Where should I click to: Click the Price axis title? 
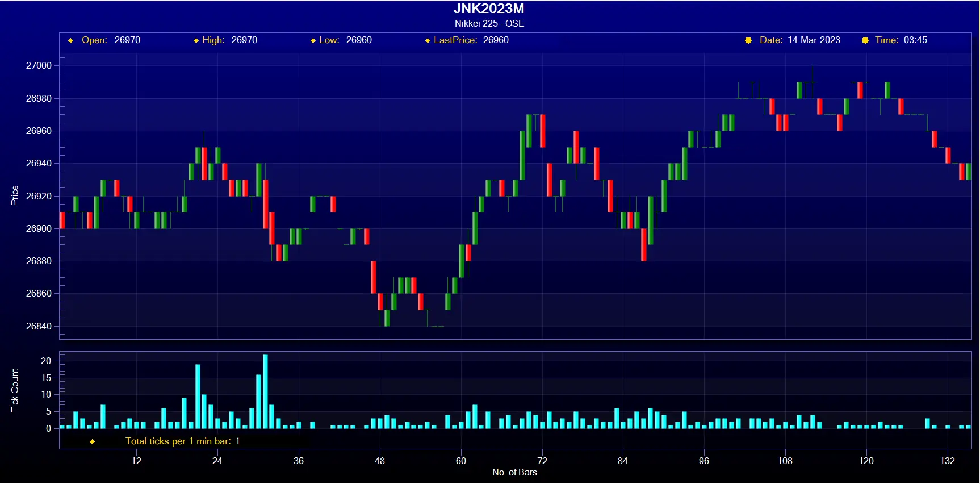[15, 195]
